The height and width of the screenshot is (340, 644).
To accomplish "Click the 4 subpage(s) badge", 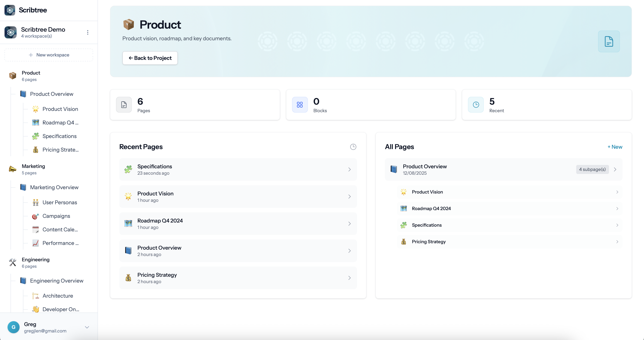I will pos(592,169).
